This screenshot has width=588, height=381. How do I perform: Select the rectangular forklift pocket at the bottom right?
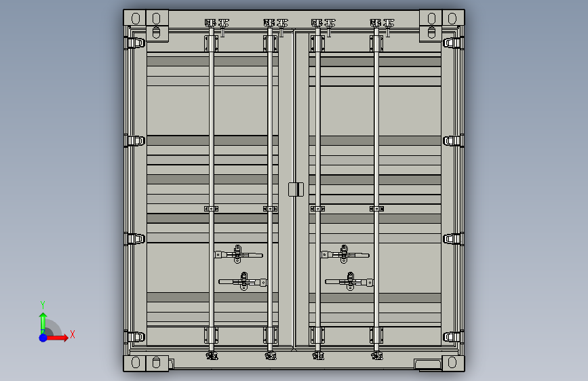428,365
